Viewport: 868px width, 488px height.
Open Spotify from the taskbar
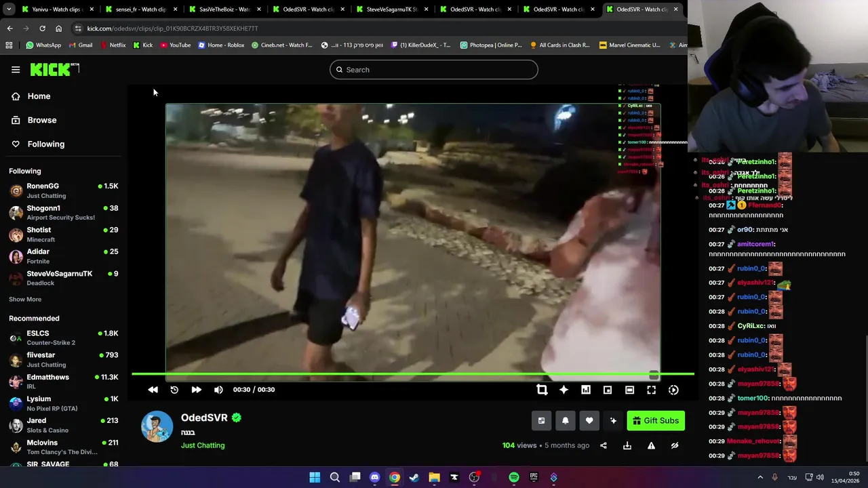[514, 477]
